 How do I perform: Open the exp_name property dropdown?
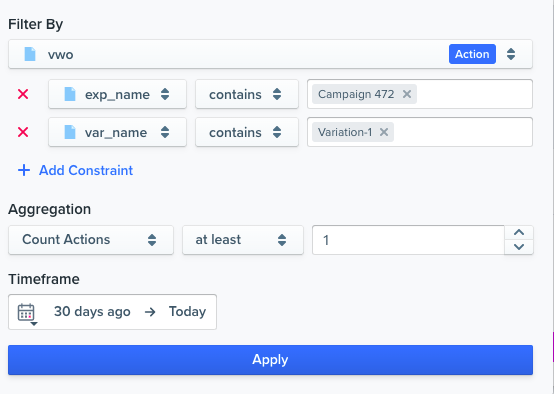coord(117,94)
